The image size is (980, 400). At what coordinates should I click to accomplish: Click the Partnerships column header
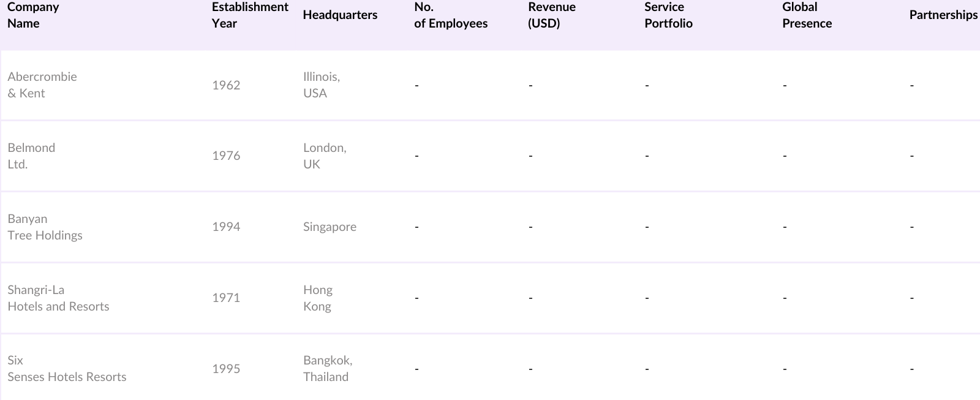(943, 15)
